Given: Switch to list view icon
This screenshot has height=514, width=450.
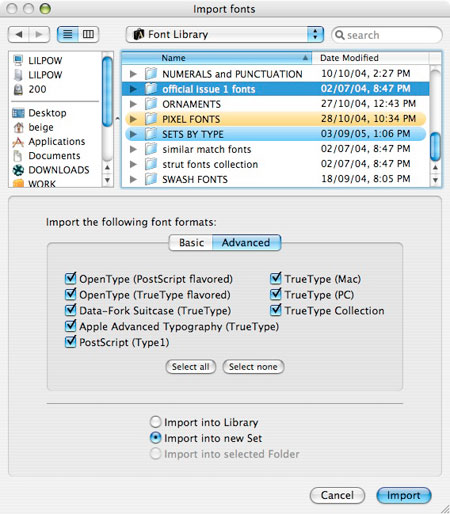Looking at the screenshot, I should pos(68,34).
